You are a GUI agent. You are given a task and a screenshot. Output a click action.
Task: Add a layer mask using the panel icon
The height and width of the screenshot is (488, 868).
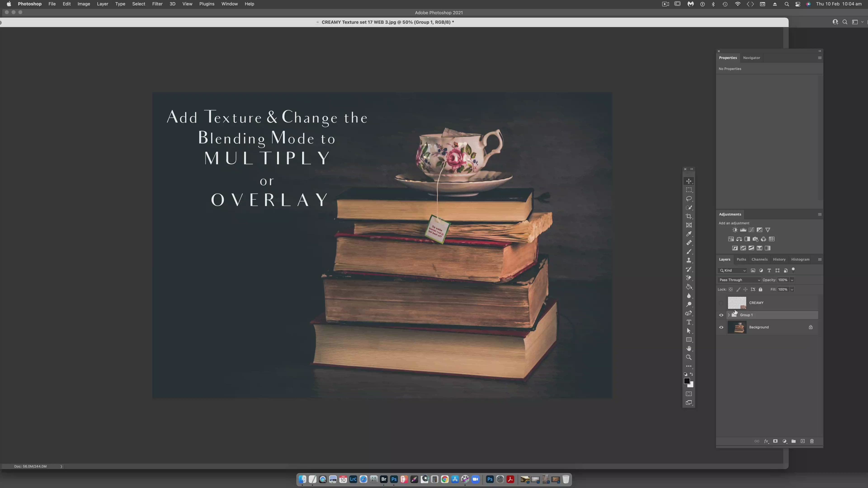(775, 441)
